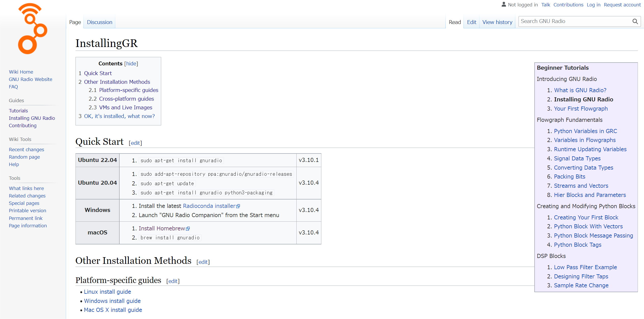Click Recent changes in sidebar
This screenshot has width=644, height=319.
pyautogui.click(x=27, y=149)
